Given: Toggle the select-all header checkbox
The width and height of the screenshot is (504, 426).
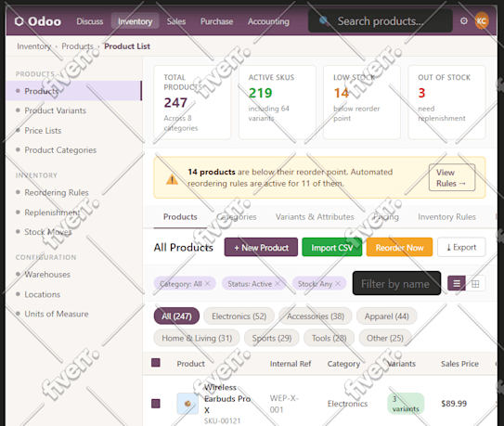Looking at the screenshot, I should (x=156, y=363).
